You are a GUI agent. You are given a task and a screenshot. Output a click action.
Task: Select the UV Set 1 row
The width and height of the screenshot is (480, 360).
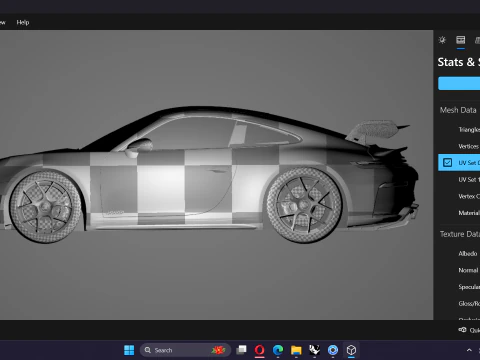[459, 180]
